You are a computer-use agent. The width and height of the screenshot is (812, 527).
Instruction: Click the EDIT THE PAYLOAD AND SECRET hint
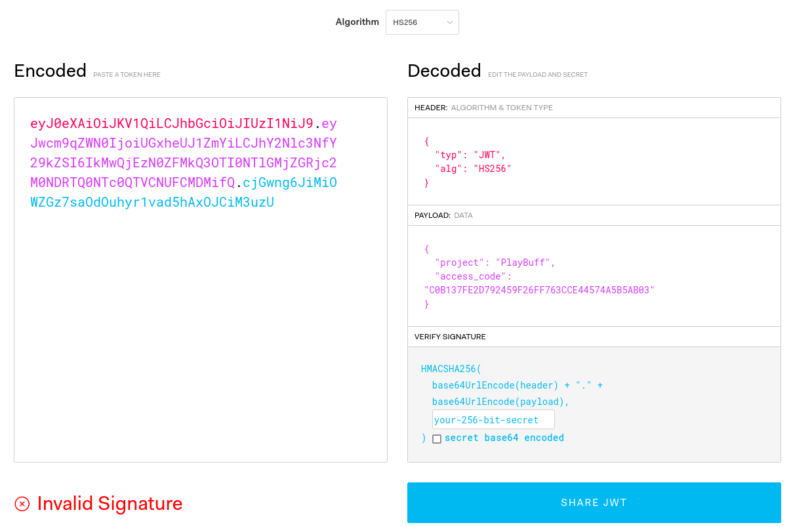538,75
